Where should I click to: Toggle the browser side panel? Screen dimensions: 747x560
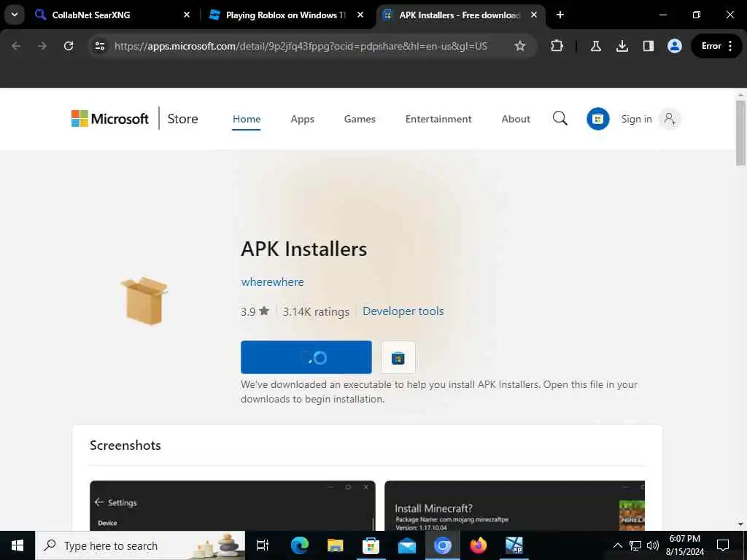point(648,46)
